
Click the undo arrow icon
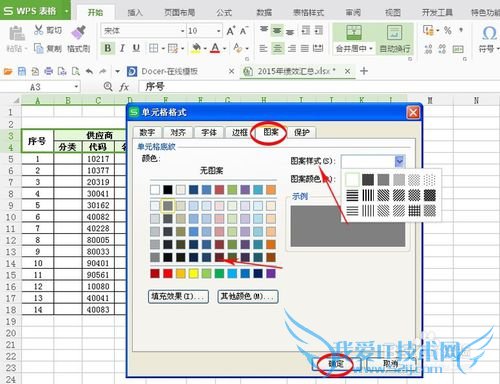click(89, 71)
